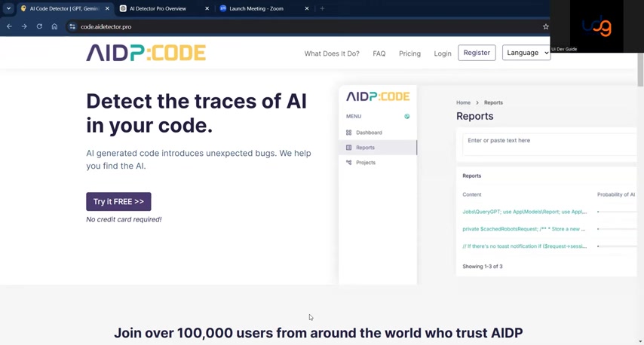644x345 pixels.
Task: Switch to Launch Meeting - Zoom tab
Action: [x=256, y=8]
